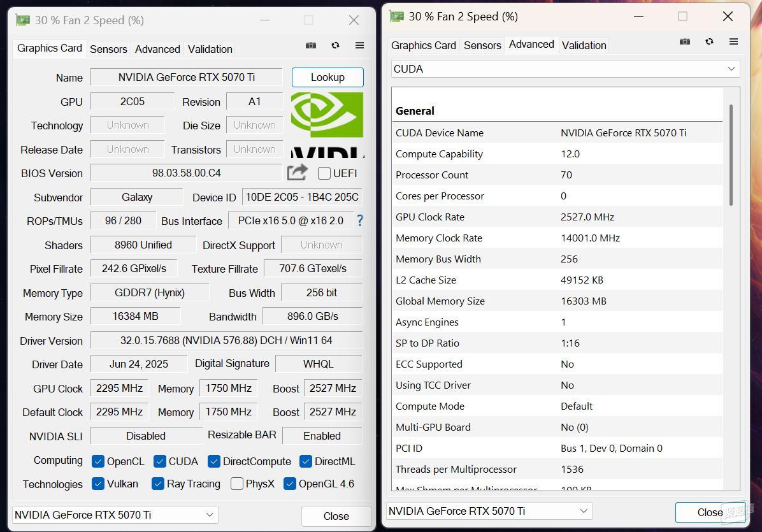This screenshot has height=532, width=762.
Task: Select the Global Memory Size row
Action: 557,301
